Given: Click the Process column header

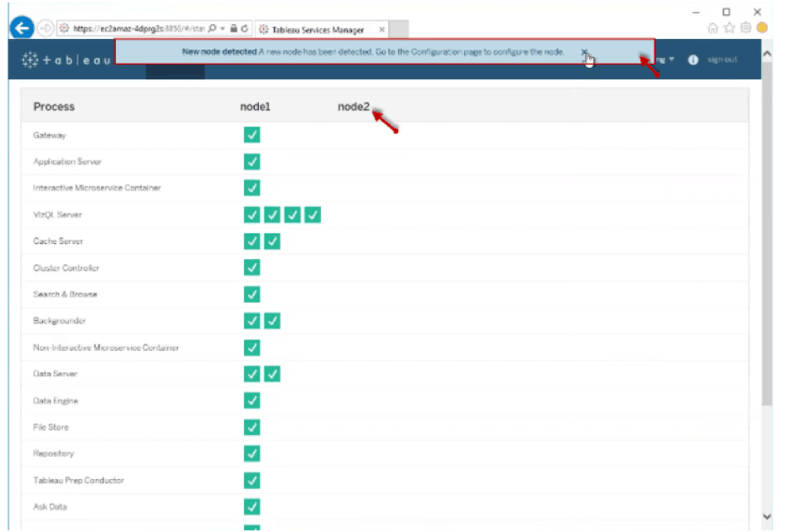Looking at the screenshot, I should [x=54, y=106].
